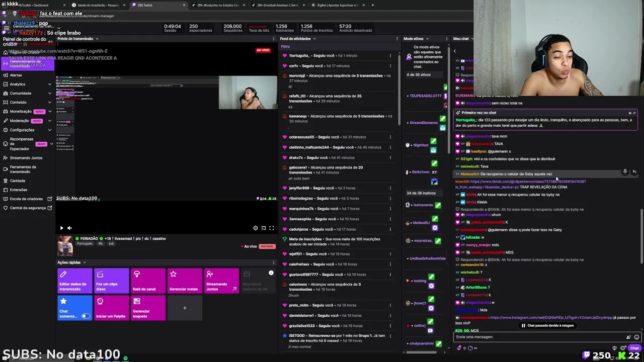Viewport: 644px width, 362px height.
Task: Open the Filtro link in activity feed
Action: pyautogui.click(x=285, y=47)
